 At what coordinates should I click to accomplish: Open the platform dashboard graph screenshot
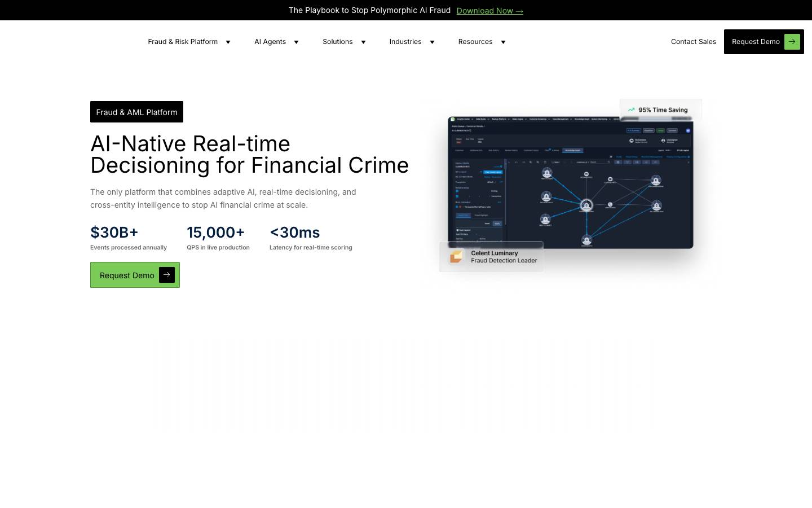(x=570, y=182)
